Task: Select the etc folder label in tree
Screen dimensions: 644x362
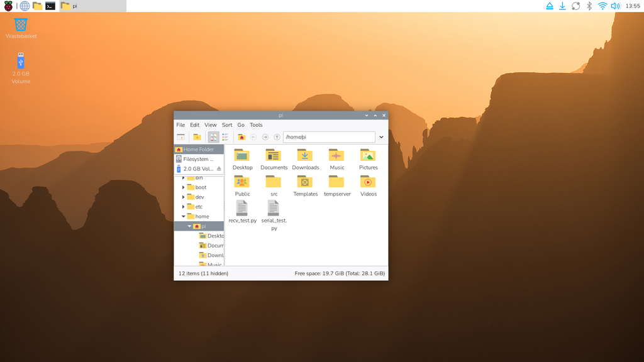Action: pyautogui.click(x=199, y=207)
